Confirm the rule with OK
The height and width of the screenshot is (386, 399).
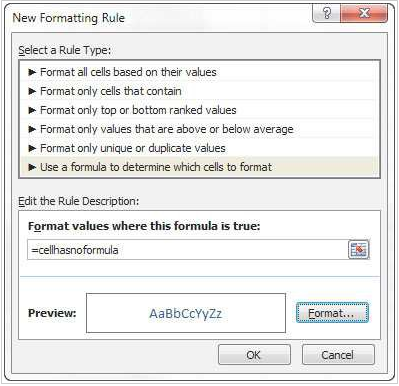pyautogui.click(x=254, y=355)
